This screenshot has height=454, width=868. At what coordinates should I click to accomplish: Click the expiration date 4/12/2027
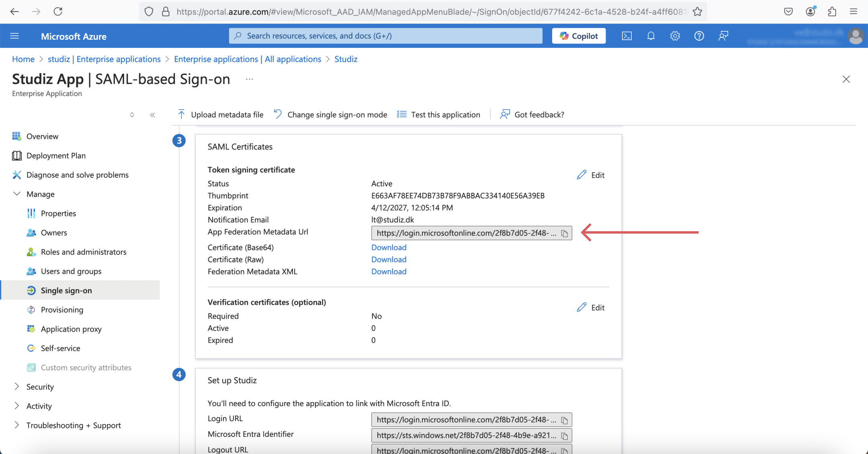click(412, 208)
